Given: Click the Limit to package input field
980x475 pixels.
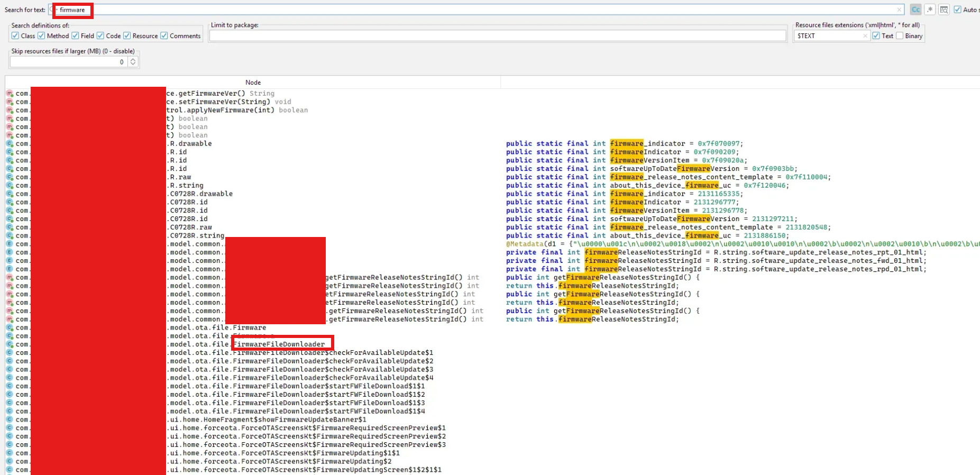Looking at the screenshot, I should (497, 36).
